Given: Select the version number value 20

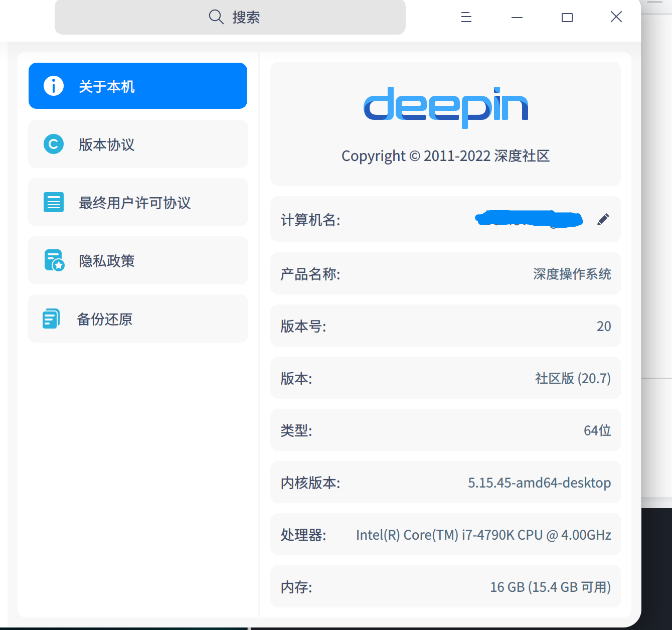Looking at the screenshot, I should (604, 326).
